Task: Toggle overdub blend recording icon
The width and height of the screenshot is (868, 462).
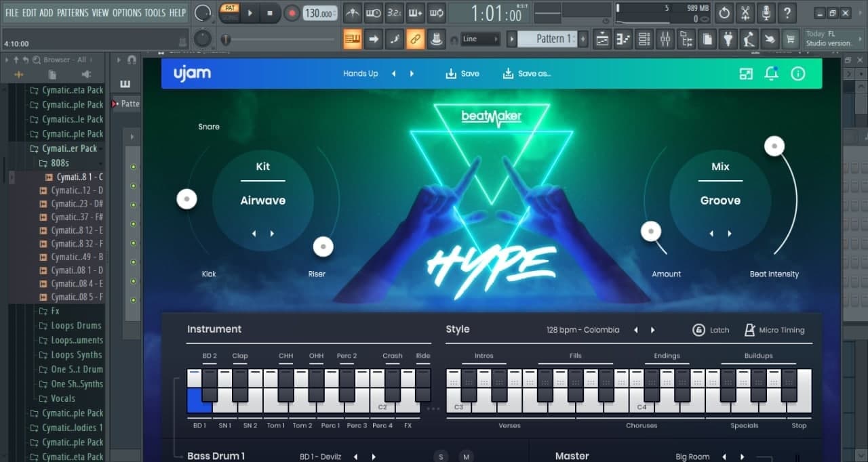Action: click(x=415, y=12)
